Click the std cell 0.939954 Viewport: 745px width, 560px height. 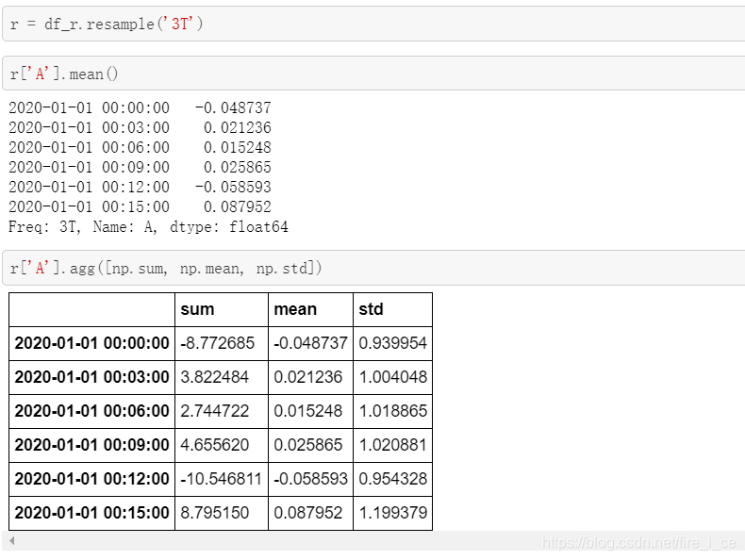(393, 343)
